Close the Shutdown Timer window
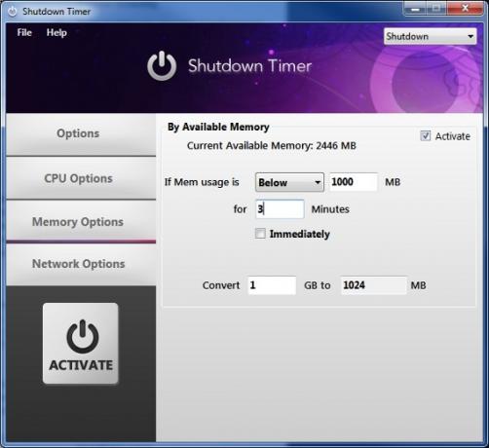The width and height of the screenshot is (489, 448). (465, 9)
